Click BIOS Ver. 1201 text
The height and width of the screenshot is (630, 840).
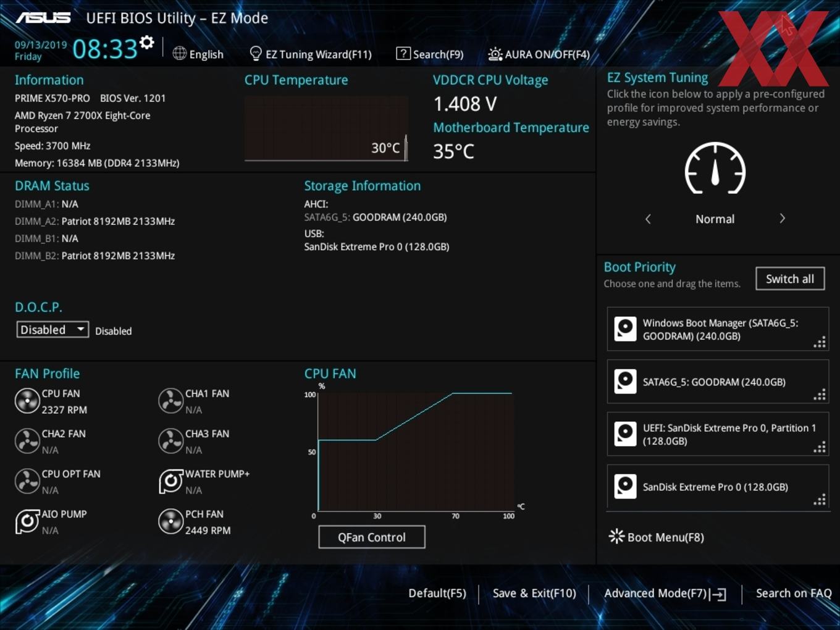pyautogui.click(x=133, y=98)
